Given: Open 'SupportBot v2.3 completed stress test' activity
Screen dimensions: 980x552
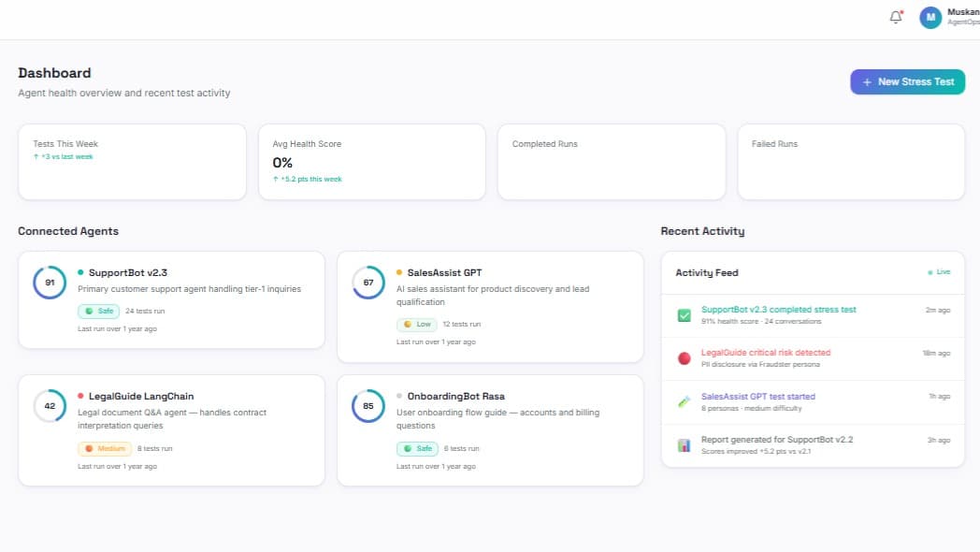Looking at the screenshot, I should coord(778,310).
